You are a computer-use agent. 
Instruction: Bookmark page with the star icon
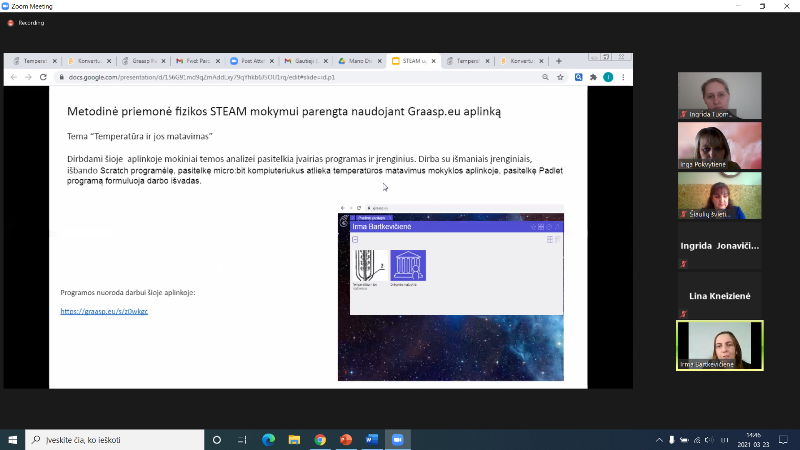point(560,77)
